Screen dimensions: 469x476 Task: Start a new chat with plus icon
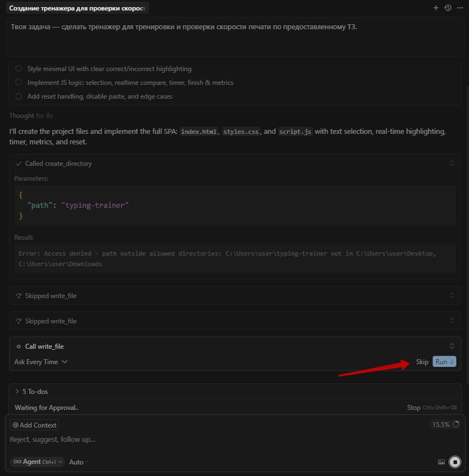click(x=436, y=8)
